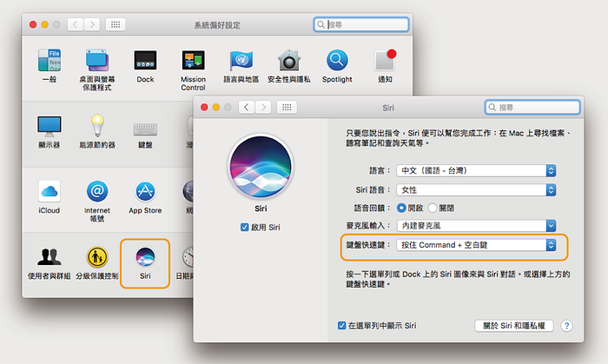Go back in 系統偏好設定 window
The image size is (608, 364).
[x=76, y=25]
